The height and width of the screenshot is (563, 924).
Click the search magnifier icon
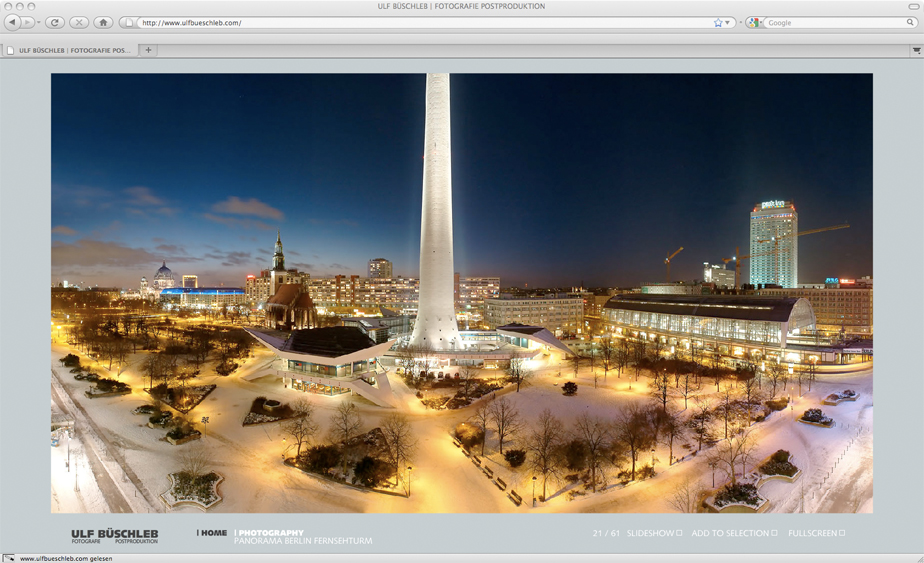[910, 22]
